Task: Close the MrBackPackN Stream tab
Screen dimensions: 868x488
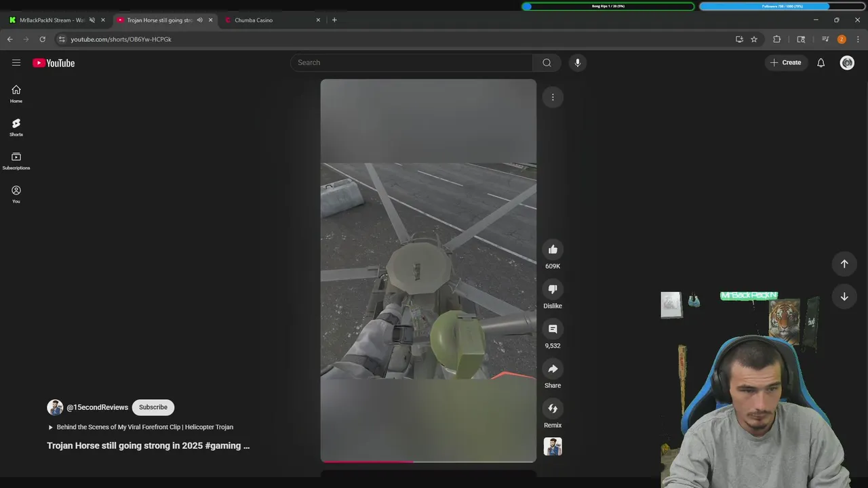Action: click(103, 20)
